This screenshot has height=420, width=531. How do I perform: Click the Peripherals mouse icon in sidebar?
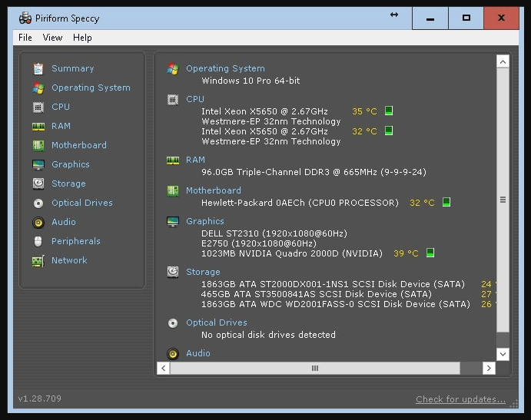click(38, 241)
